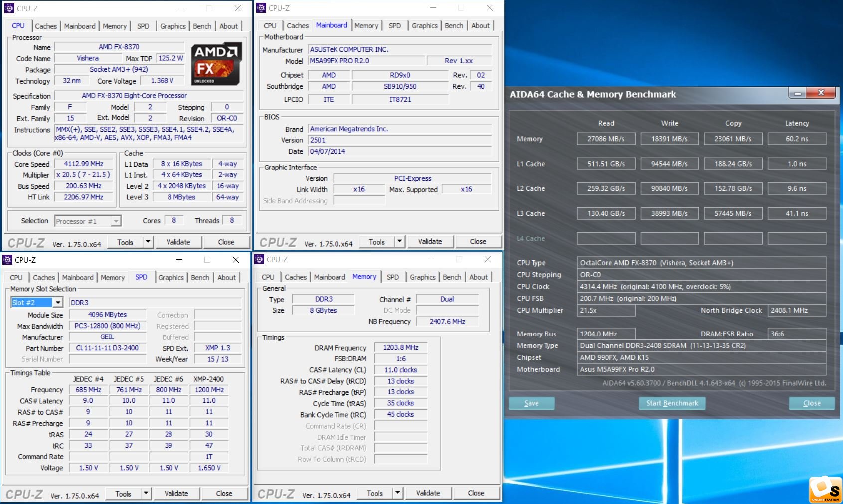Screen dimensions: 843x504
Task: Click the empty L4 Cache Read field
Action: click(606, 238)
